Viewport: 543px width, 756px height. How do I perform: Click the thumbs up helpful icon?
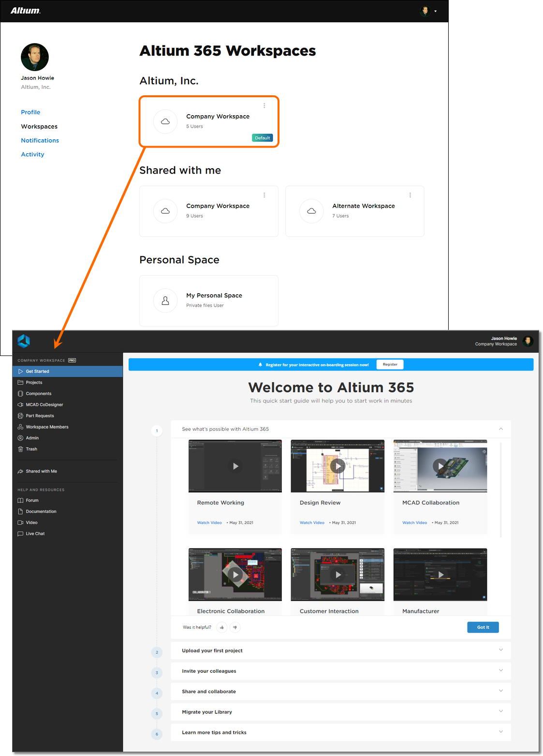(x=222, y=627)
